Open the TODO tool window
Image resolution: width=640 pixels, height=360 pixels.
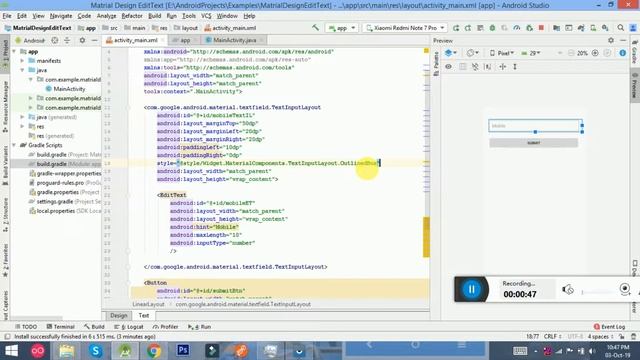click(26, 327)
